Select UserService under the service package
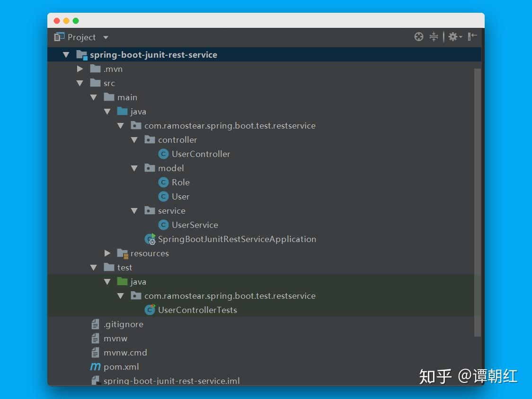 coord(195,225)
